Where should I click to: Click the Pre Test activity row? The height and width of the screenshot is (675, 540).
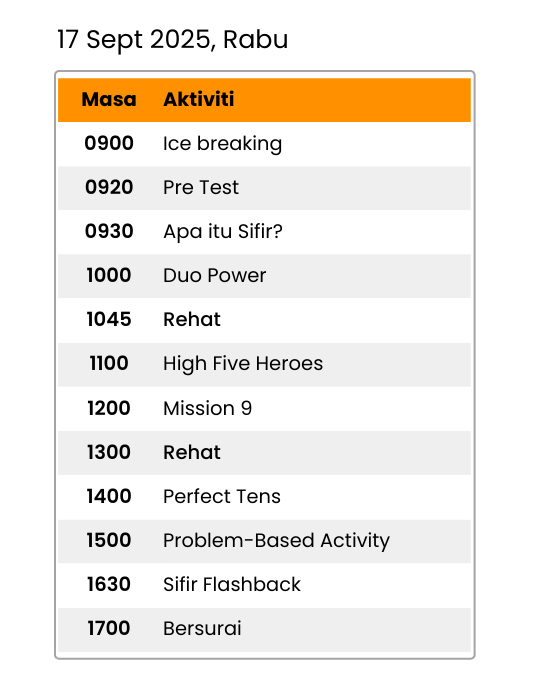pos(264,188)
